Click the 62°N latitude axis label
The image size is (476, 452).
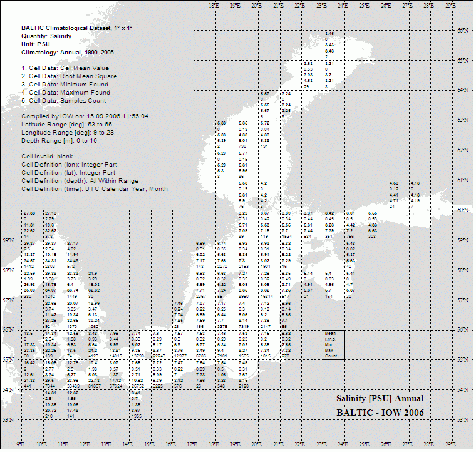465,150
